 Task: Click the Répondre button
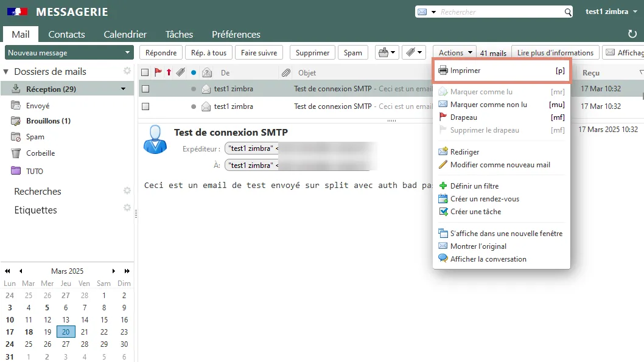click(161, 52)
